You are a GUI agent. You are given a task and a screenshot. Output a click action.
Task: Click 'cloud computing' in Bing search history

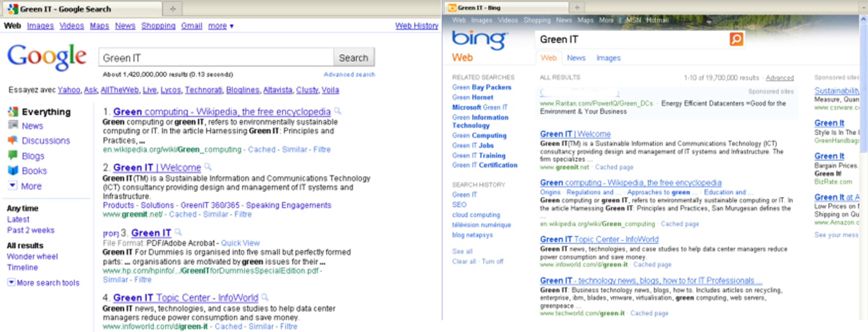(476, 214)
